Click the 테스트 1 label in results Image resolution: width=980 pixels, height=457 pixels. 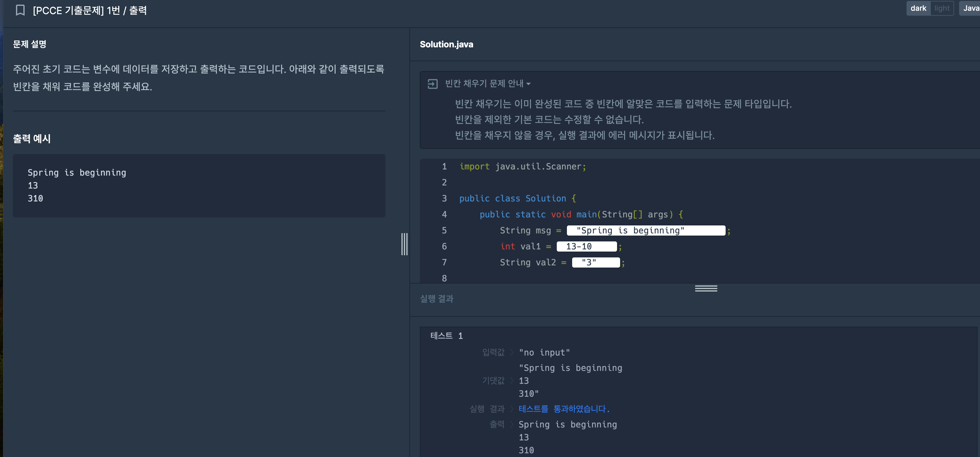click(447, 336)
